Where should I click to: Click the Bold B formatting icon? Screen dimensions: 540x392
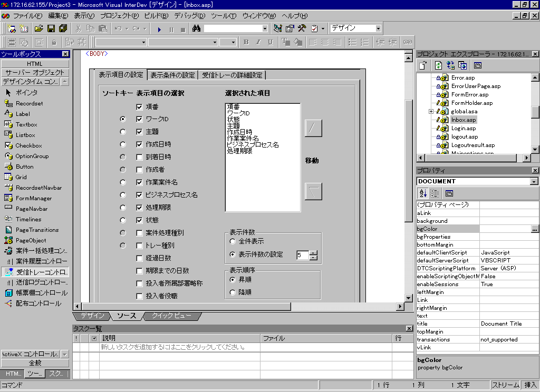click(x=246, y=42)
